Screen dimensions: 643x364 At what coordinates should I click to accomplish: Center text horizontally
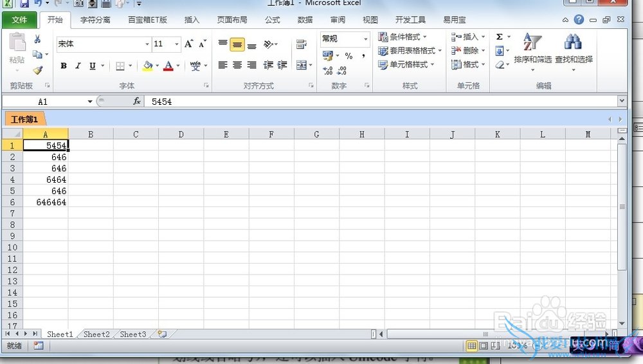(237, 65)
